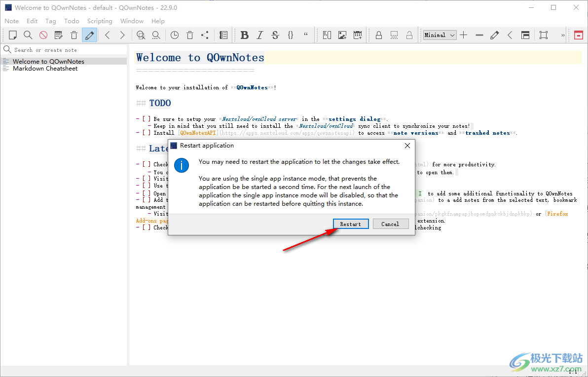
Task: Create a new note with toolbar icon
Action: (13, 35)
